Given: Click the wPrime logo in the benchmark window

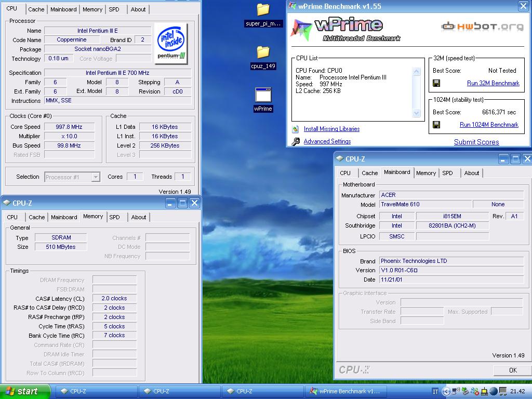Looking at the screenshot, I should tap(346, 29).
